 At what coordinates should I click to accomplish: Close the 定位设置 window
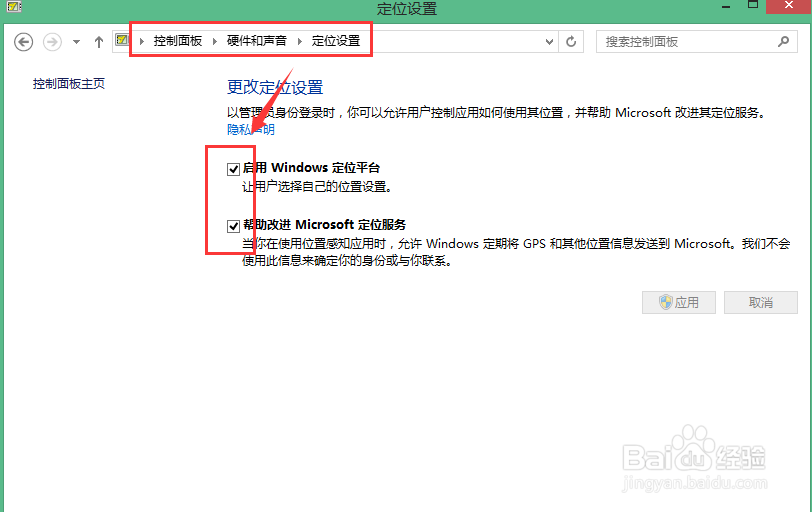point(789,6)
